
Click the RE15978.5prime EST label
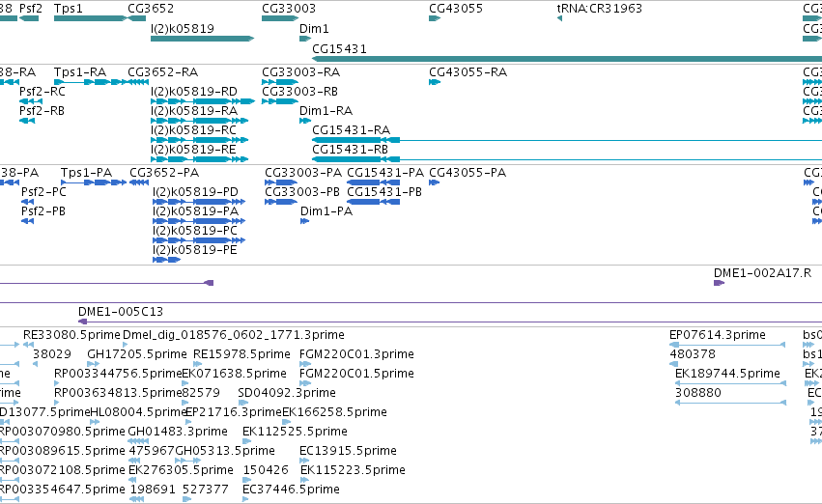[x=241, y=354]
